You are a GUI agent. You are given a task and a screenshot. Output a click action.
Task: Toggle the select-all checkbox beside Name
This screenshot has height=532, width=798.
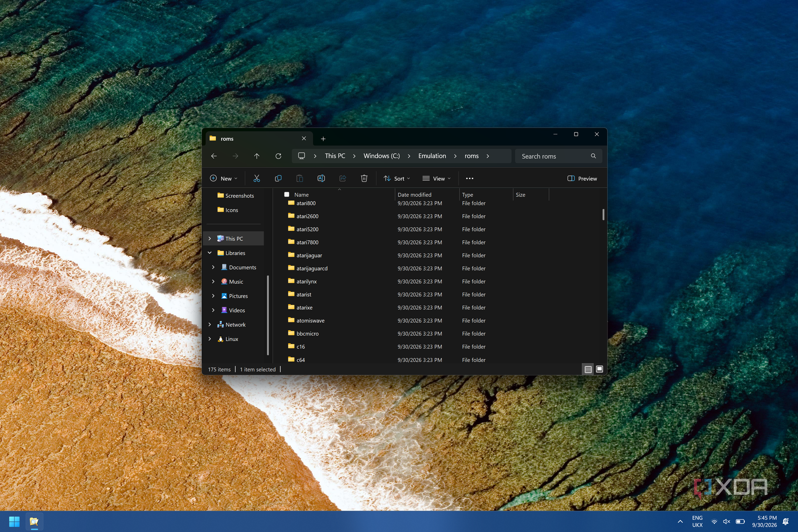286,194
